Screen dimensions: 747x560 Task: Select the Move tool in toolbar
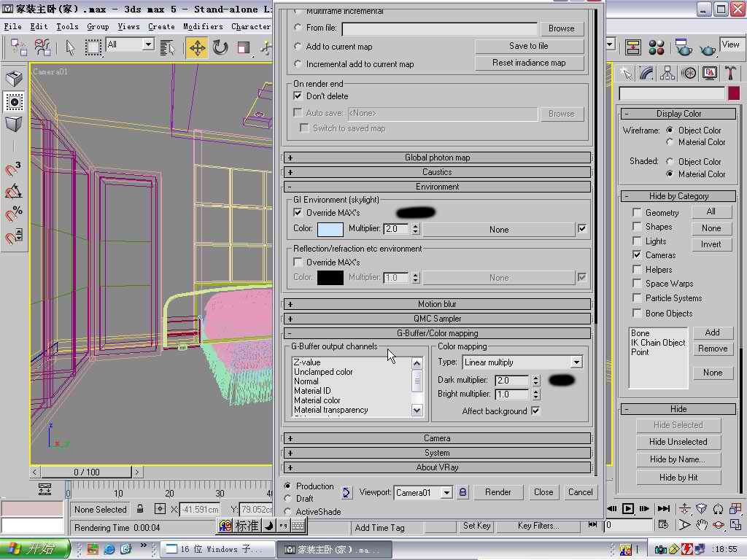[197, 48]
